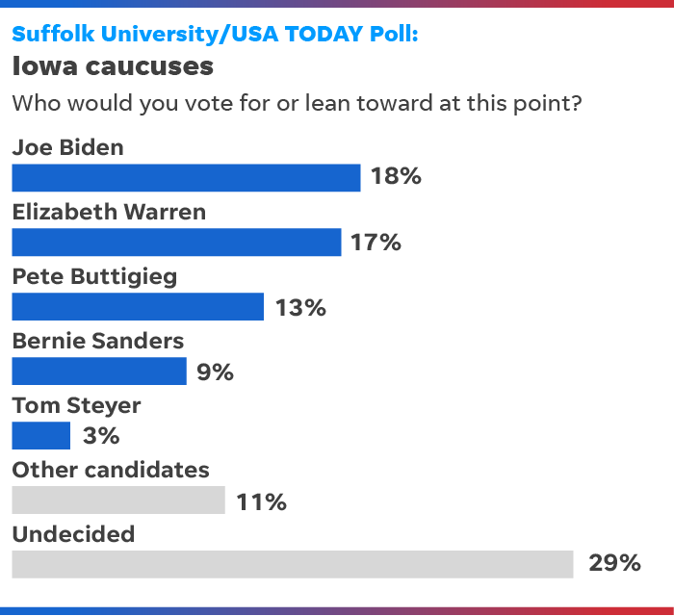
Task: Click the Suffolk University/USA TODAY Poll heading
Action: [215, 35]
